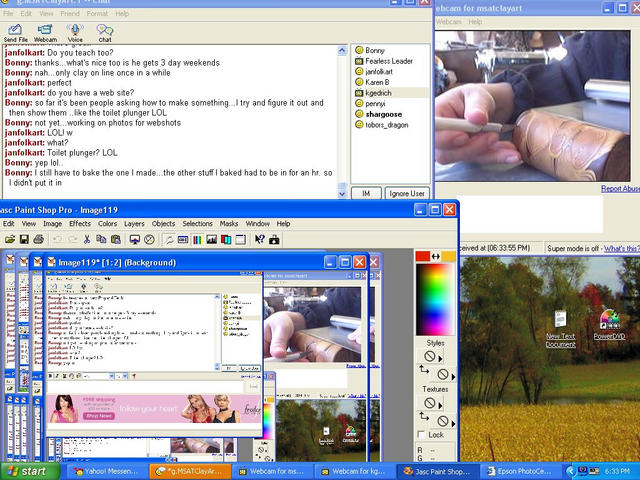Viewport: 640px width, 480px height.
Task: Open the Friend menu in chat window
Action: tap(70, 13)
